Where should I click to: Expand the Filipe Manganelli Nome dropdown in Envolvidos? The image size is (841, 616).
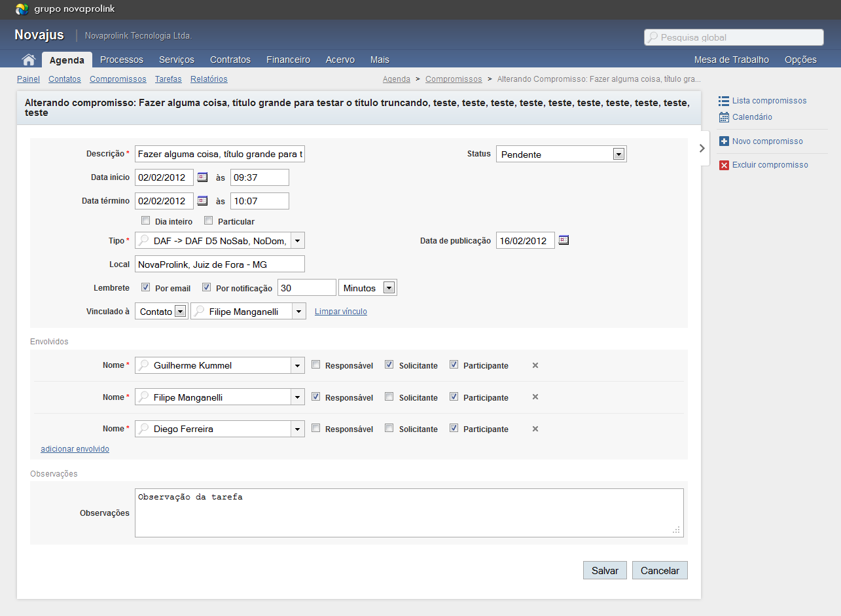coord(297,397)
